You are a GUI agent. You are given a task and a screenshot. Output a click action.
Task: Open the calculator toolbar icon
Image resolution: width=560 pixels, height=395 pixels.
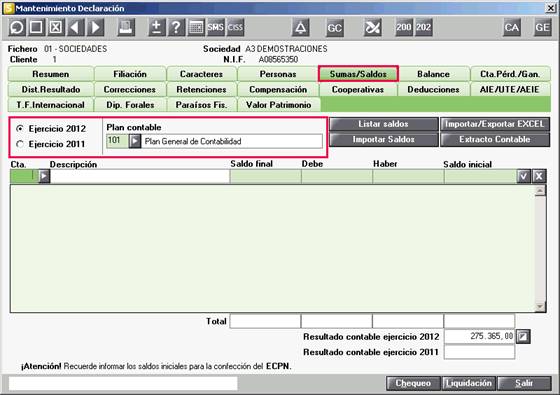(196, 28)
